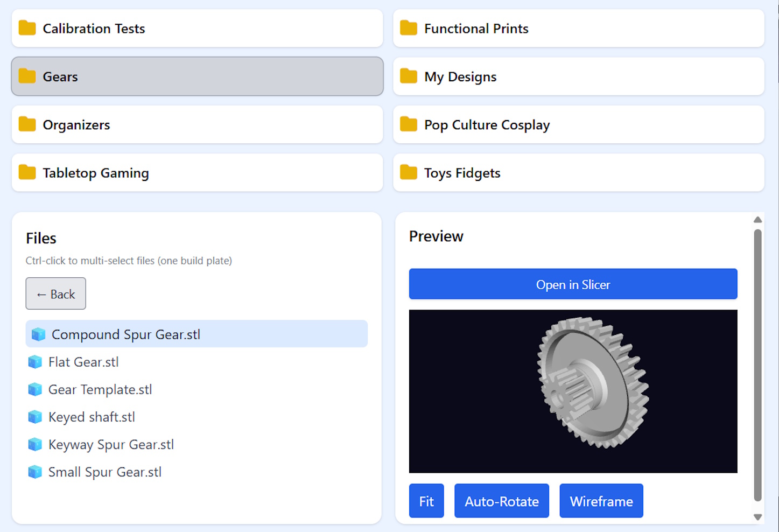Click cube icon beside Compound Spur Gear.stl

(x=38, y=334)
